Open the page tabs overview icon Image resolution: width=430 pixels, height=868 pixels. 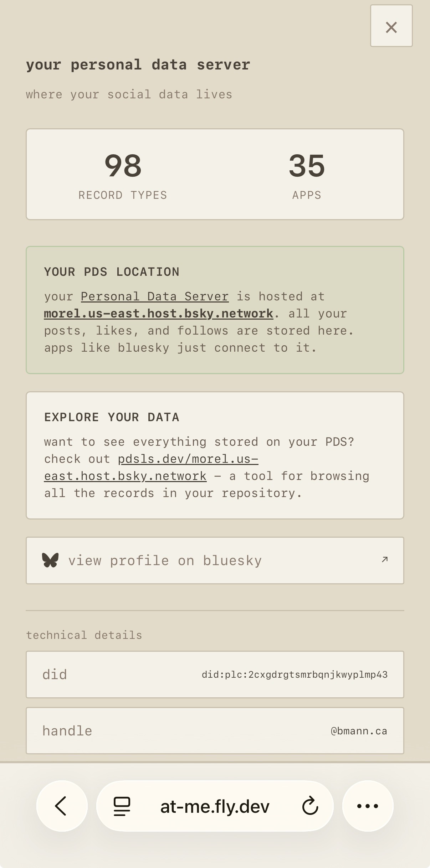(x=122, y=806)
